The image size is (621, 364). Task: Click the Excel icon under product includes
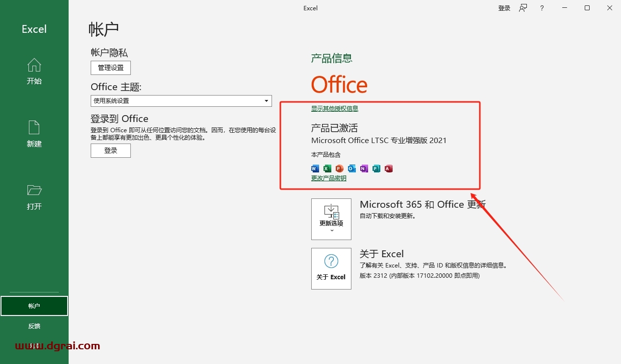click(327, 169)
